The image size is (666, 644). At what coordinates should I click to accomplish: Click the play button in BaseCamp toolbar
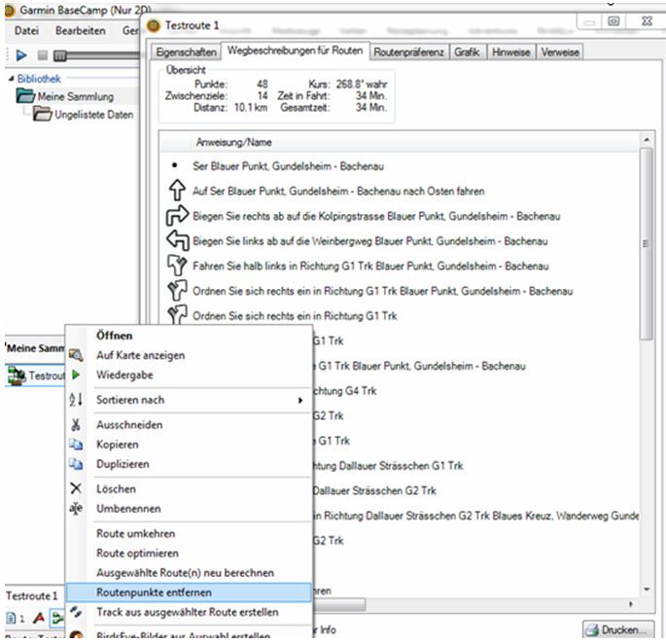pyautogui.click(x=20, y=54)
